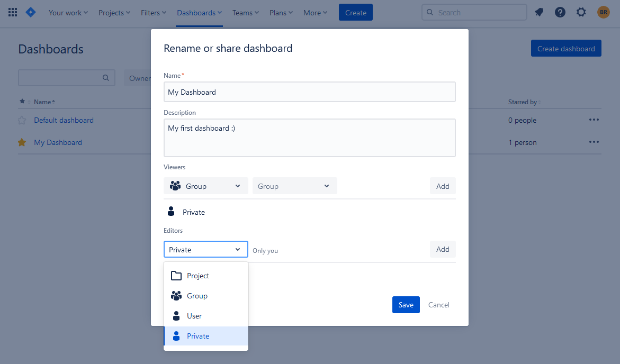Click the Jira logo home icon
620x364 pixels.
(x=31, y=12)
